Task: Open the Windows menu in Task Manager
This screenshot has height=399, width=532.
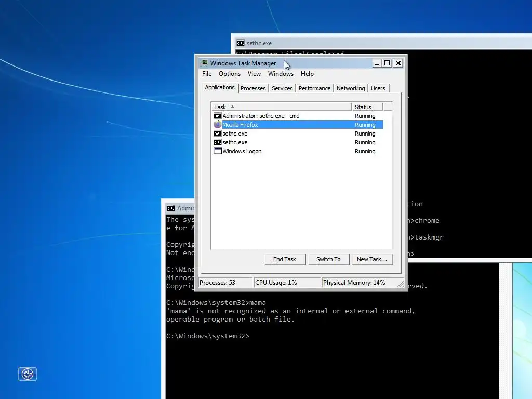Action: 281,74
